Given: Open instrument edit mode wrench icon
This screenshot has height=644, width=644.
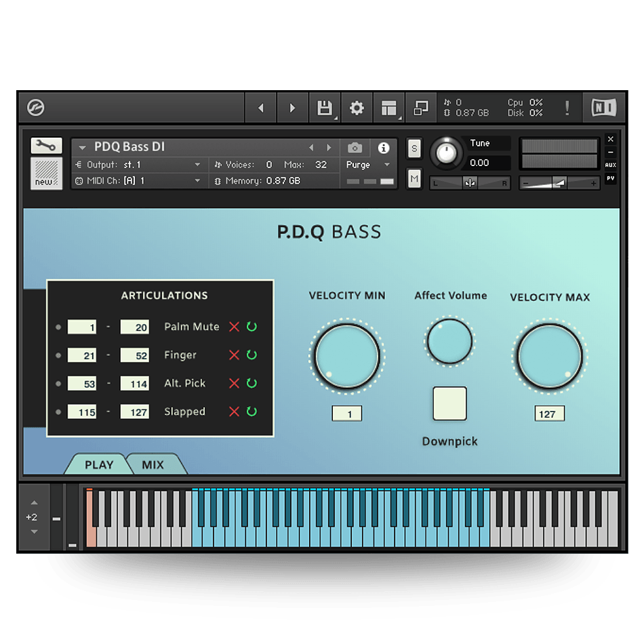Looking at the screenshot, I should (x=46, y=145).
